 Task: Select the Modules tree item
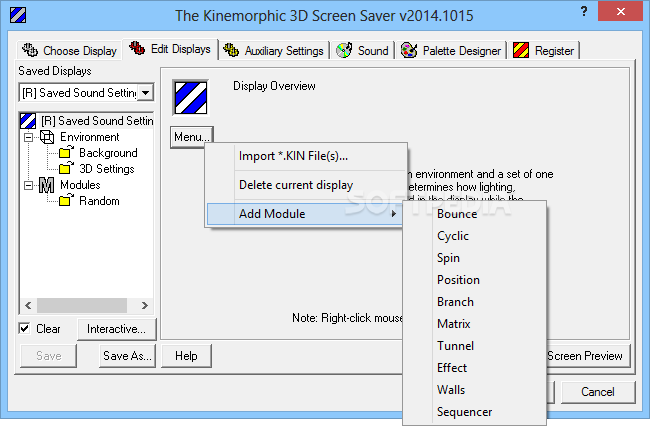(x=80, y=185)
